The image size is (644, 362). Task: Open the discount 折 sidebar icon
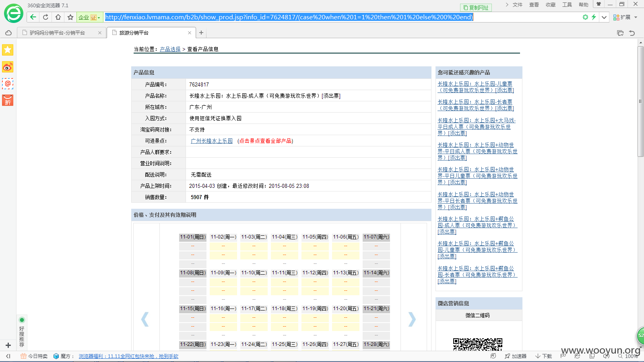[8, 100]
